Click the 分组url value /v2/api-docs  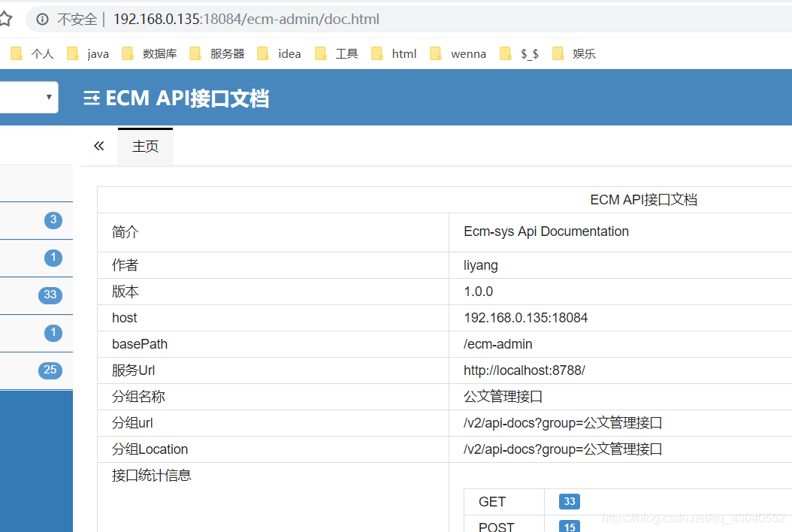pyautogui.click(x=563, y=423)
